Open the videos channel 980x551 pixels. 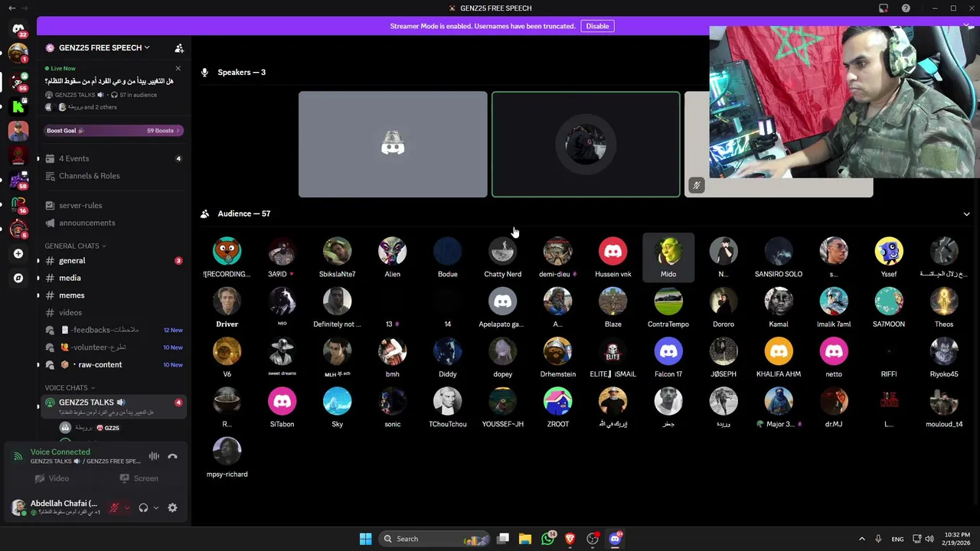click(x=113, y=312)
